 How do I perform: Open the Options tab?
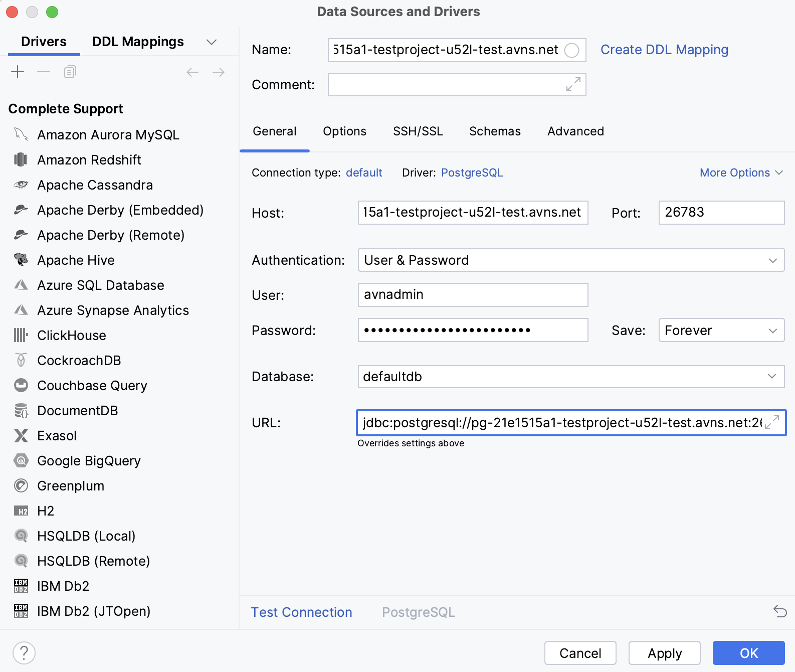coord(344,131)
